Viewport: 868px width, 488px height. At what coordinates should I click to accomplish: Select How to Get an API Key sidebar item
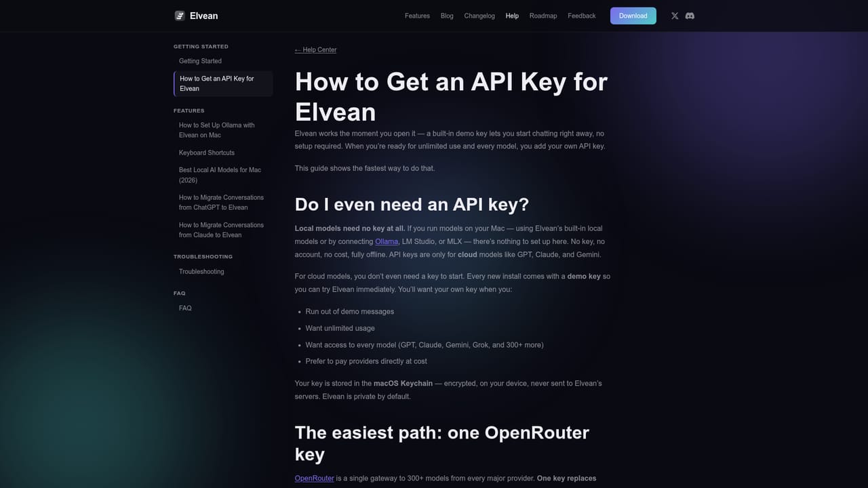[x=223, y=83]
